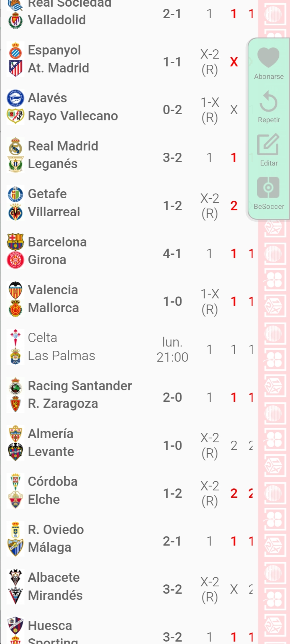Tap the X-2 (R) forecast for Espanyol
This screenshot has width=290, height=644.
tap(210, 62)
